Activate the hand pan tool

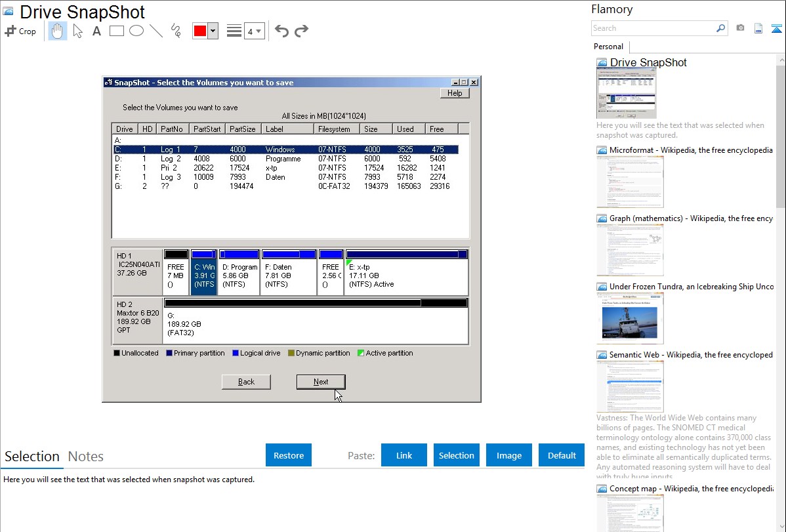(58, 31)
